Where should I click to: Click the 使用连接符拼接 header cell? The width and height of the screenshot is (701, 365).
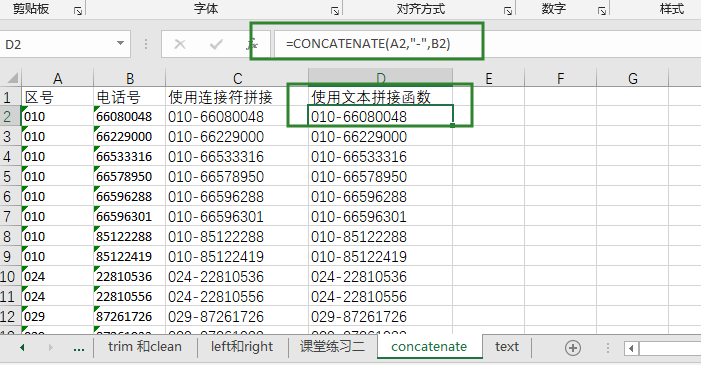[237, 97]
